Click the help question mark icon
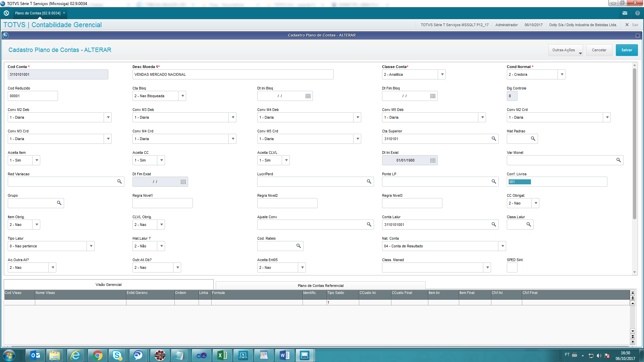 coord(638,13)
